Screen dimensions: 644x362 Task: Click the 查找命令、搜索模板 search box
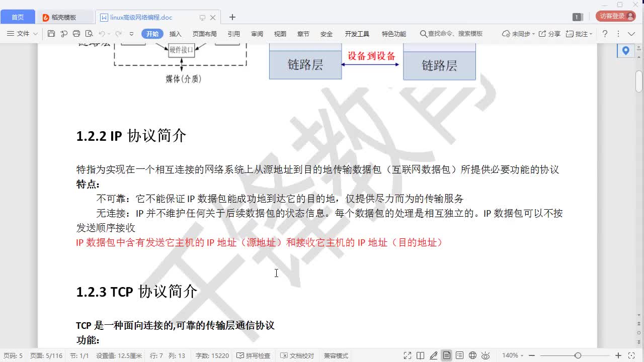click(x=451, y=34)
